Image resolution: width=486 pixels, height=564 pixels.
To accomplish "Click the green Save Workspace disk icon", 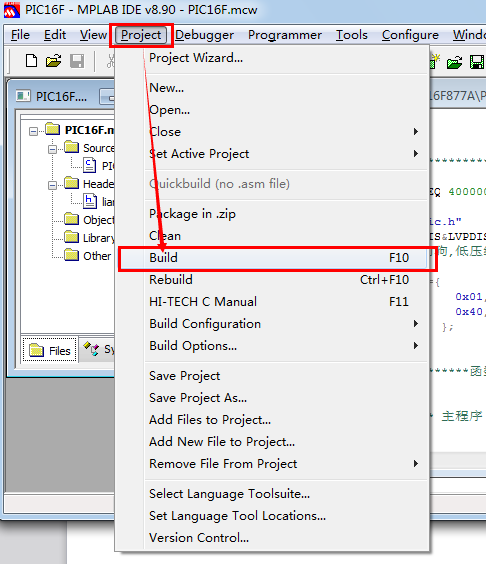I will click(477, 62).
